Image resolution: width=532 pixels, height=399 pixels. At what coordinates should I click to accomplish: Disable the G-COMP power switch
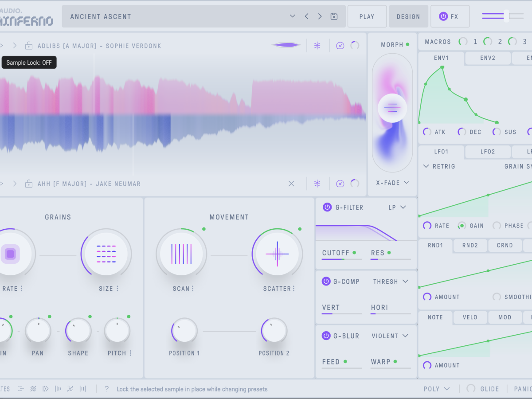326,282
